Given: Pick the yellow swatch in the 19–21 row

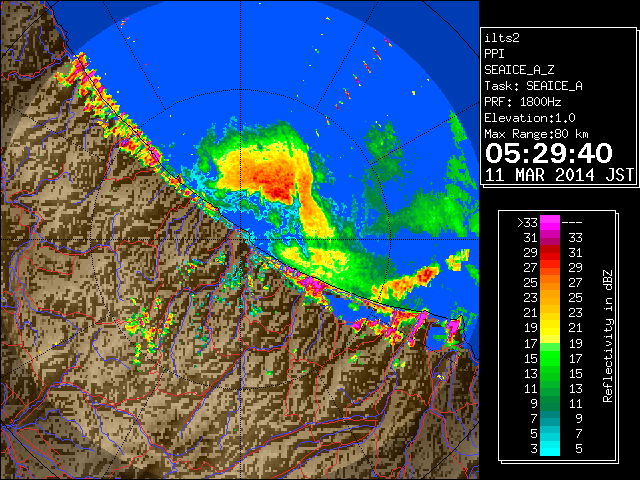Looking at the screenshot, I should pos(550,328).
